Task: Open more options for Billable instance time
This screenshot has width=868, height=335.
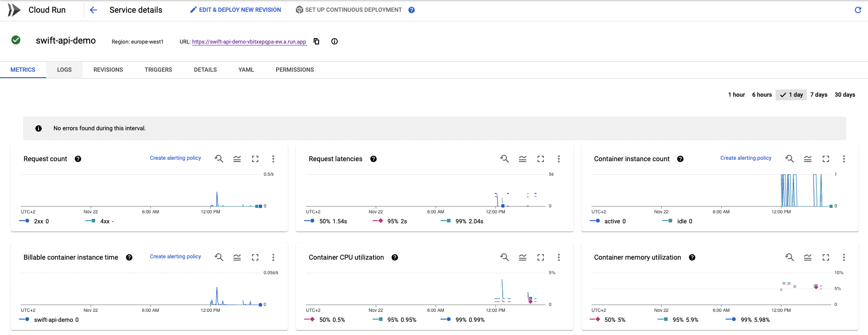Action: coord(273,257)
